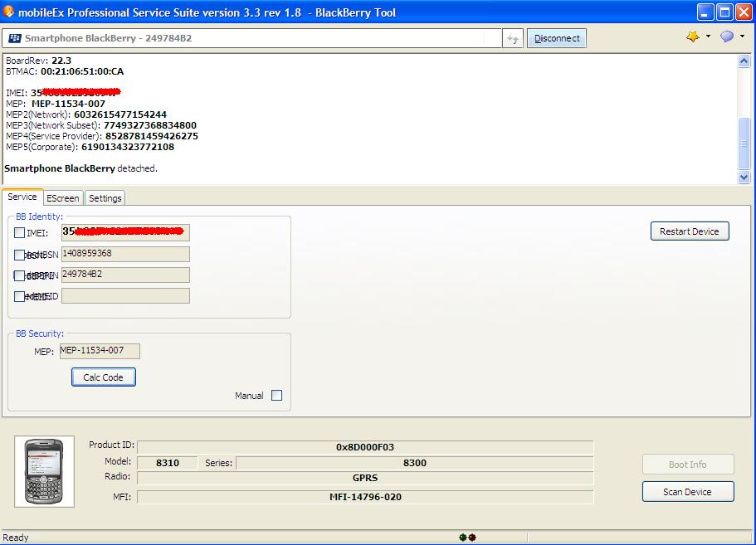Click the green status indicator dot
This screenshot has width=756, height=545.
(463, 538)
